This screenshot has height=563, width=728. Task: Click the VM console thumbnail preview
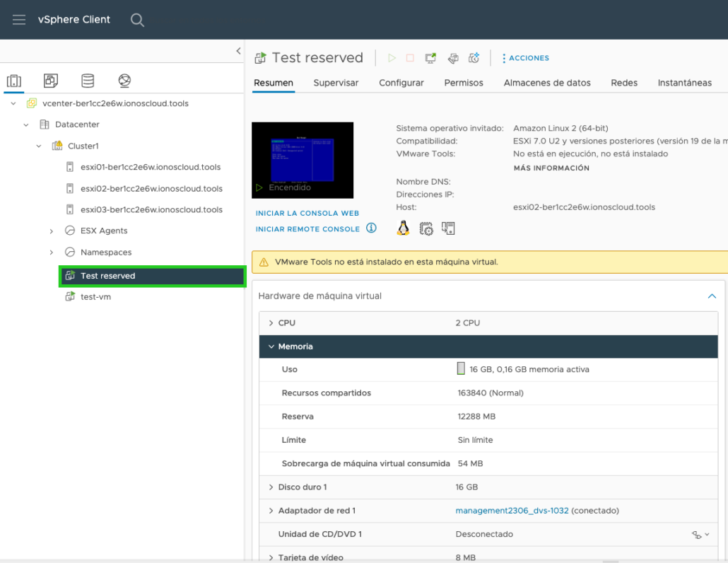303,161
